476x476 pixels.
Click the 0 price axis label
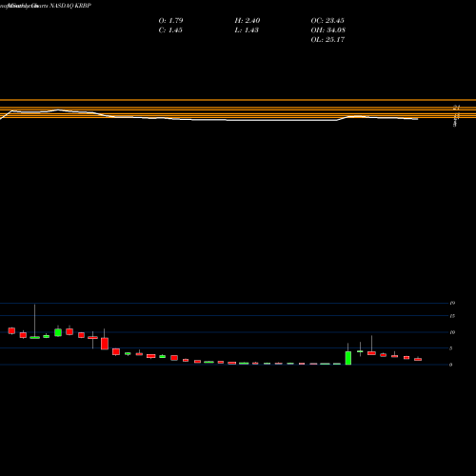tap(451, 365)
